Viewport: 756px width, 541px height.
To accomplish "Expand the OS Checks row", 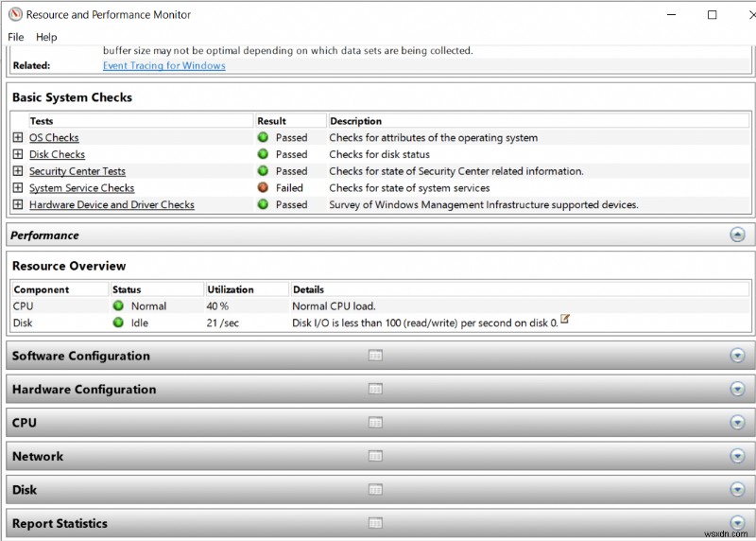I will click(x=18, y=138).
